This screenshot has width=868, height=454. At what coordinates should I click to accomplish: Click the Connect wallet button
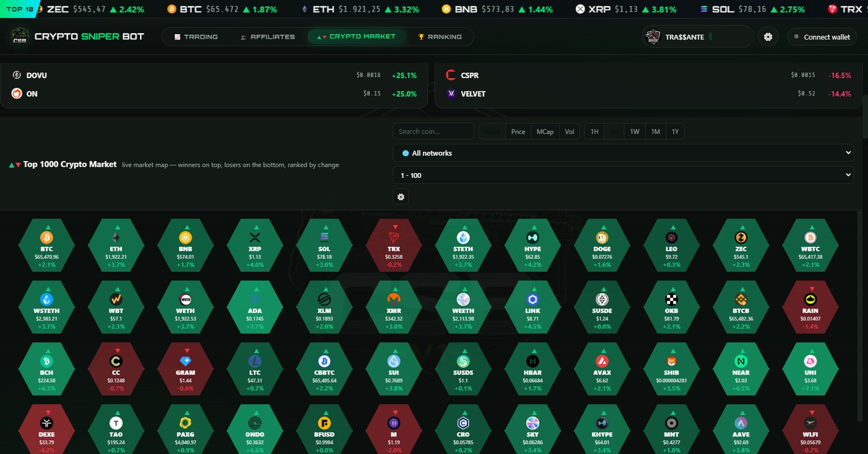(822, 36)
